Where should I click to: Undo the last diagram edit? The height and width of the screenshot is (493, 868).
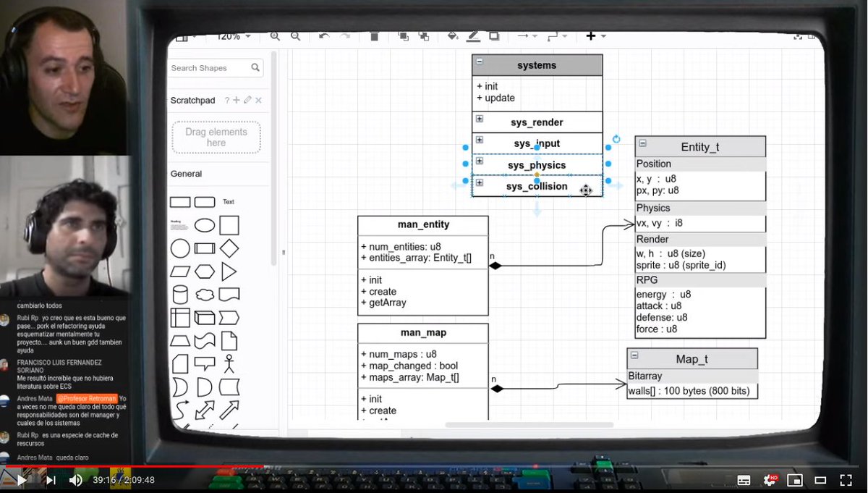click(323, 36)
